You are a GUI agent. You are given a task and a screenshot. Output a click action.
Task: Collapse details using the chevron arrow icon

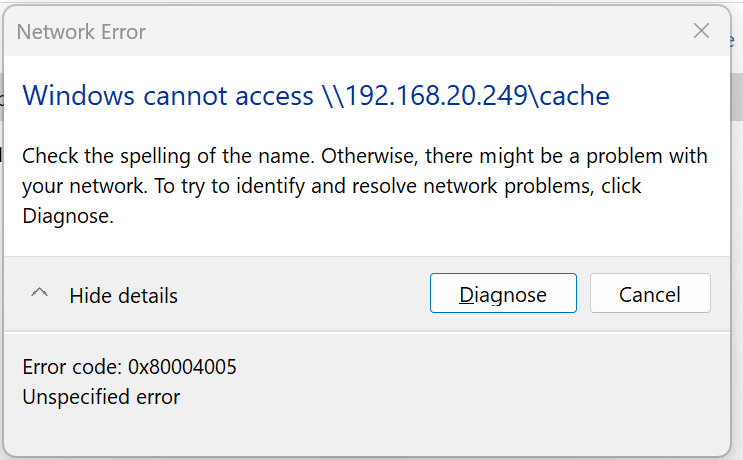click(39, 293)
